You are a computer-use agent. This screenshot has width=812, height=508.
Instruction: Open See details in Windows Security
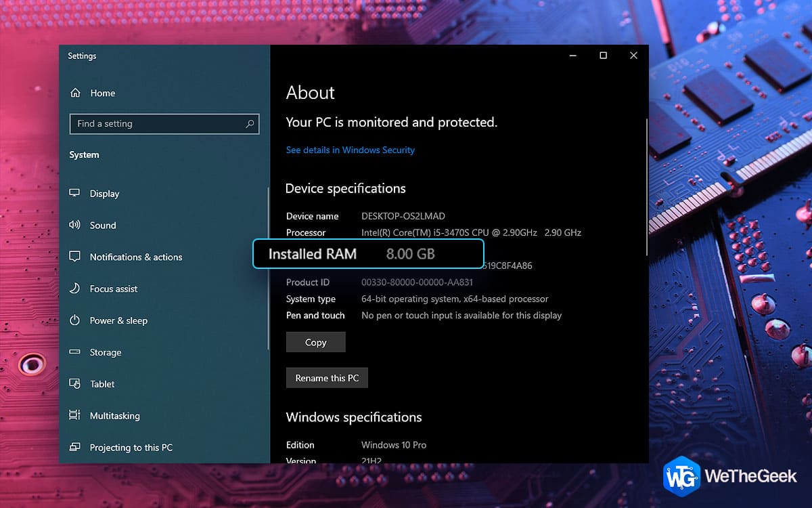[x=351, y=150]
